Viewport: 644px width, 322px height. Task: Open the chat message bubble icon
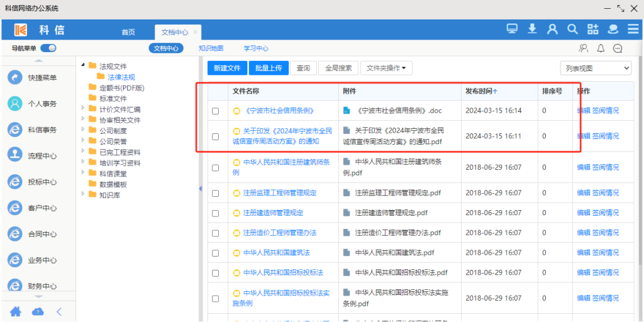pos(618,48)
